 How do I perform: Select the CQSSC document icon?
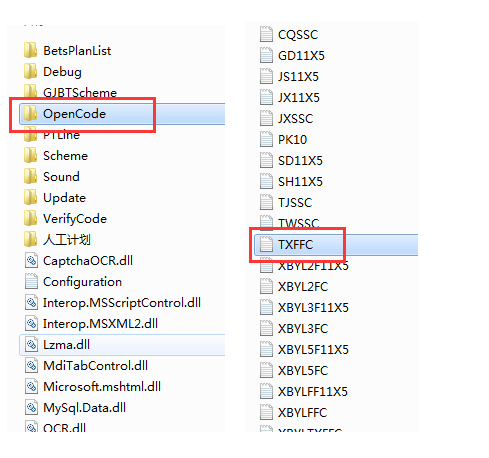(266, 35)
